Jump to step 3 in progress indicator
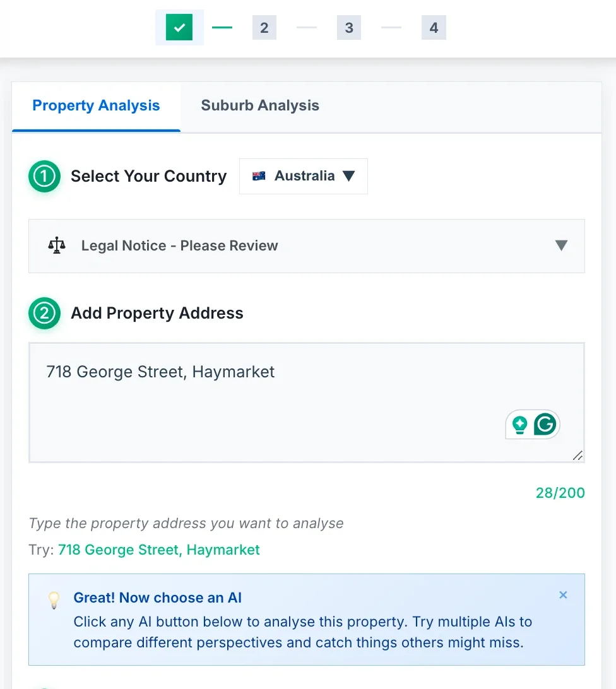Viewport: 616px width, 689px height. click(349, 28)
